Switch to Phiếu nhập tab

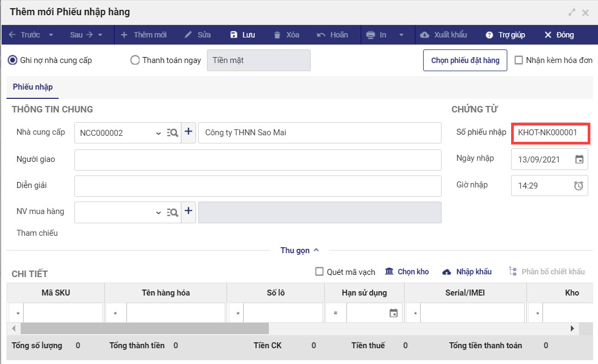tap(33, 87)
